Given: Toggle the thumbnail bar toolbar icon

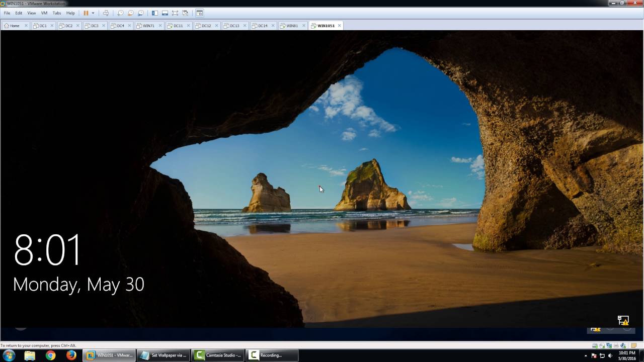Looking at the screenshot, I should pos(165,13).
